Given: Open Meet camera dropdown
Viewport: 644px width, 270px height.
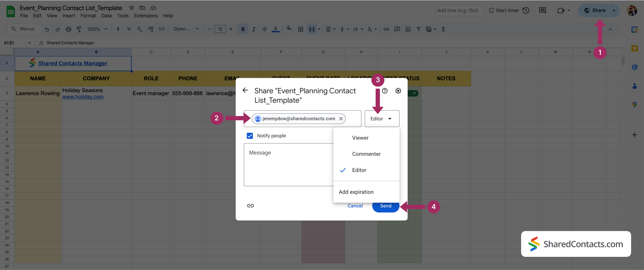Looking at the screenshot, I should pos(569,10).
